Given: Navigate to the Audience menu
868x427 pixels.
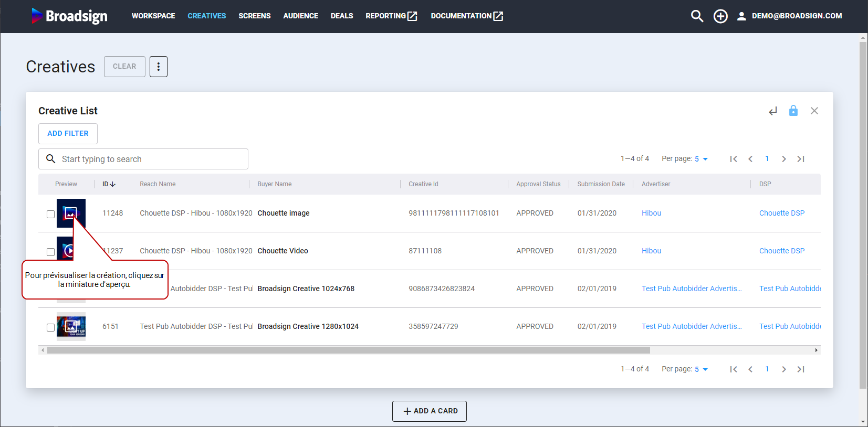Looking at the screenshot, I should click(x=300, y=16).
